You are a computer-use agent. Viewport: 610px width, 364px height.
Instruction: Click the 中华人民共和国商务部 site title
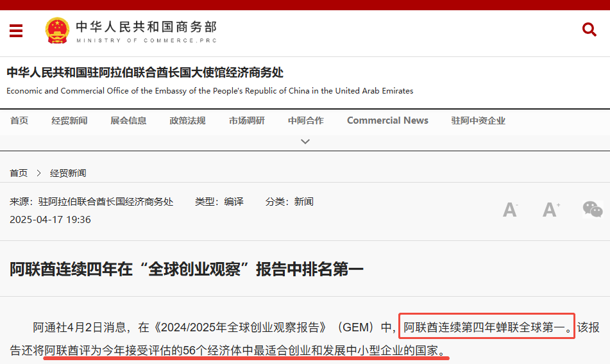(146, 28)
